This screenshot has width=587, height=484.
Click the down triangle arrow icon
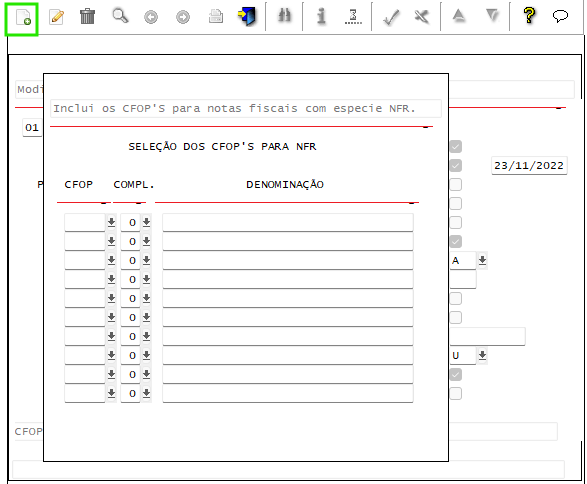(492, 16)
